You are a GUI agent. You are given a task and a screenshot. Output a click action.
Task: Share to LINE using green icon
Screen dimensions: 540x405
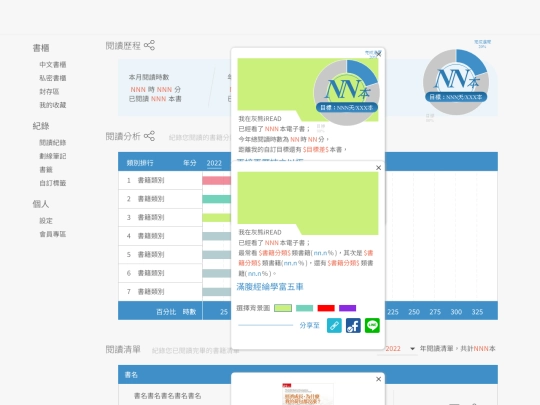[372, 325]
